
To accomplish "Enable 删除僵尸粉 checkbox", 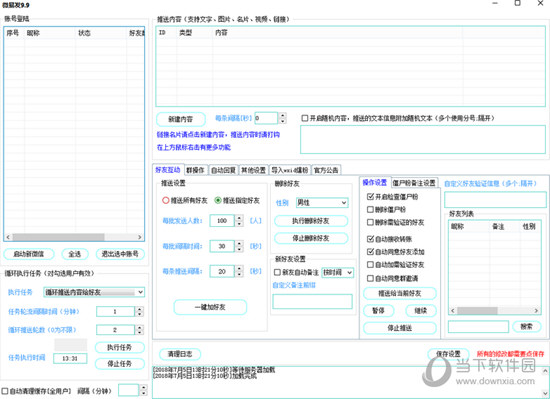I will (x=370, y=210).
